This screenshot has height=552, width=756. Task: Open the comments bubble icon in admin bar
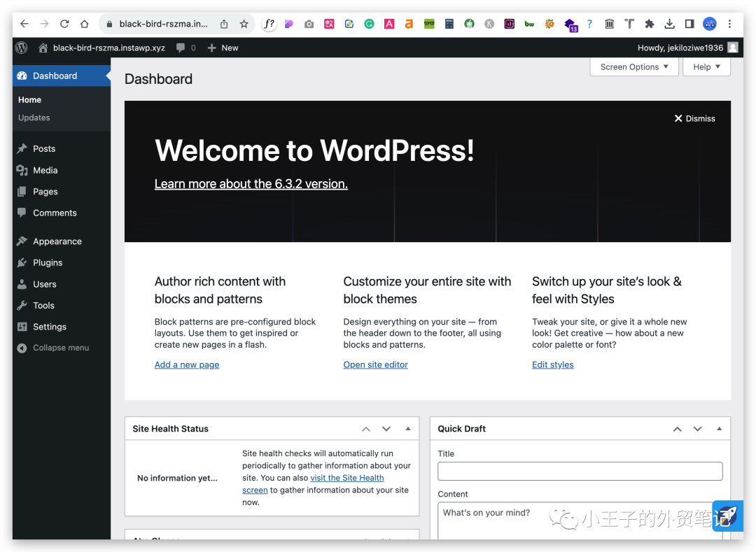181,48
